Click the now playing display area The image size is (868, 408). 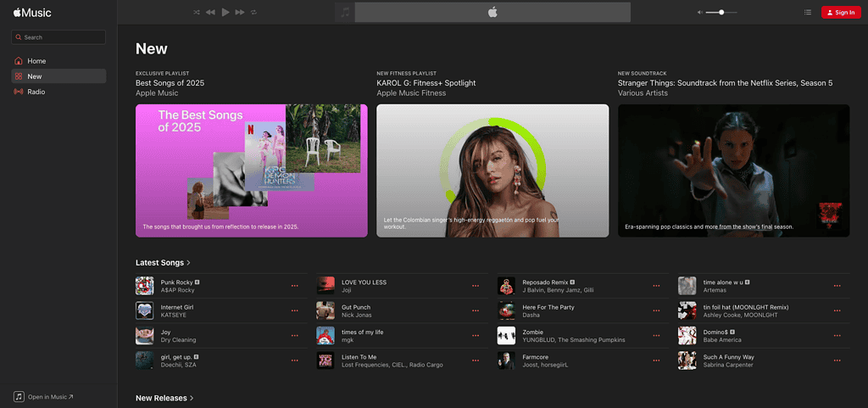point(492,12)
